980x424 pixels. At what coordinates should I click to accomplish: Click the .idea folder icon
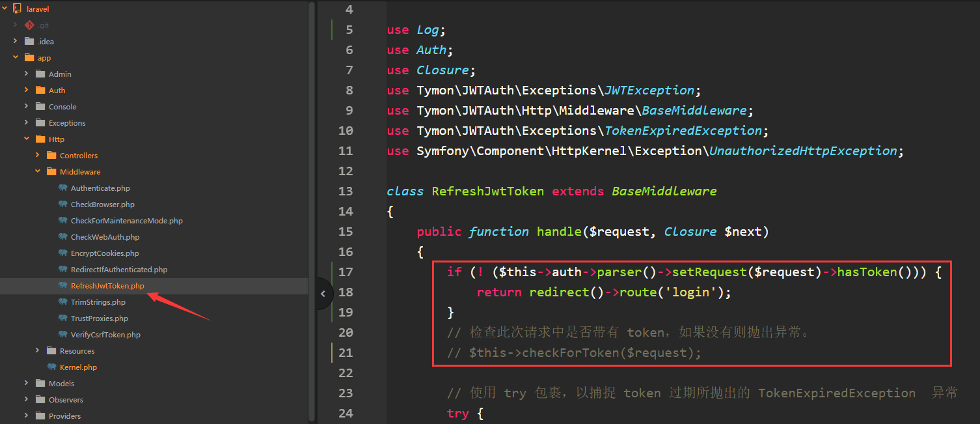coord(29,41)
